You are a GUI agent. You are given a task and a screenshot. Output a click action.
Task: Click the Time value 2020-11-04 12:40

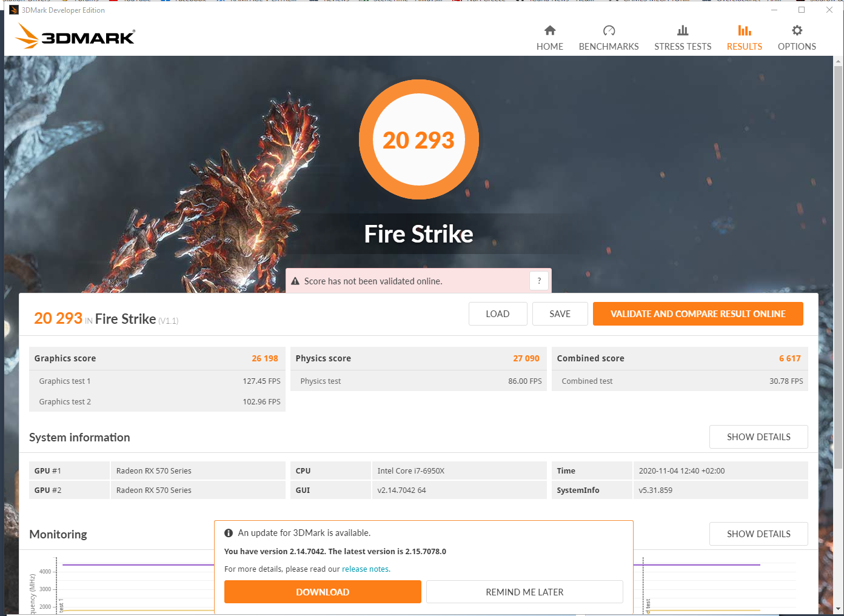[682, 470]
